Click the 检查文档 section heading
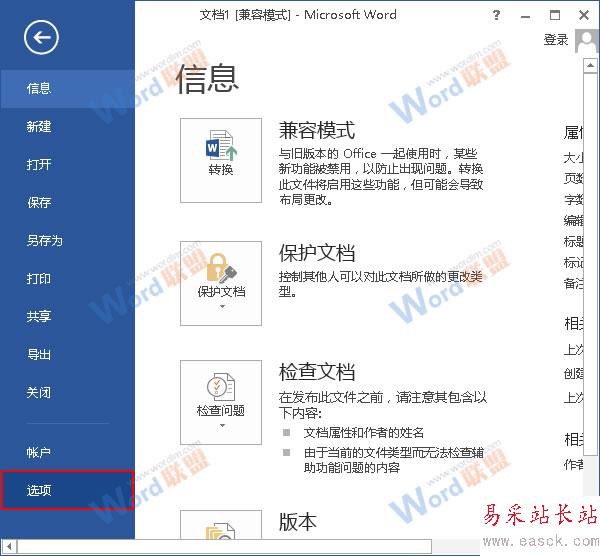The image size is (600, 556). pos(317,372)
